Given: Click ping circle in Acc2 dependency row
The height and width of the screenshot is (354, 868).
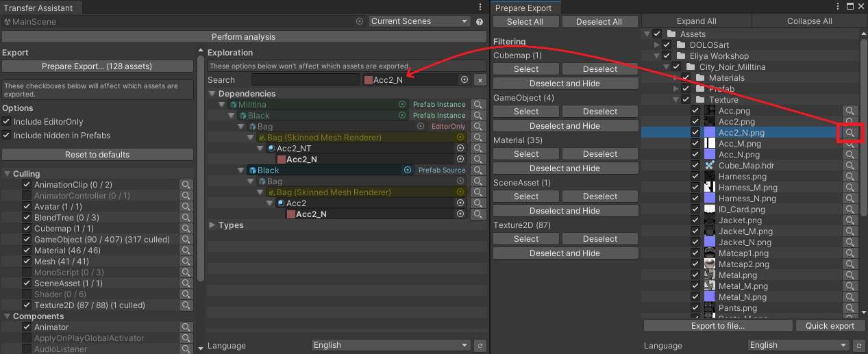Looking at the screenshot, I should (460, 203).
